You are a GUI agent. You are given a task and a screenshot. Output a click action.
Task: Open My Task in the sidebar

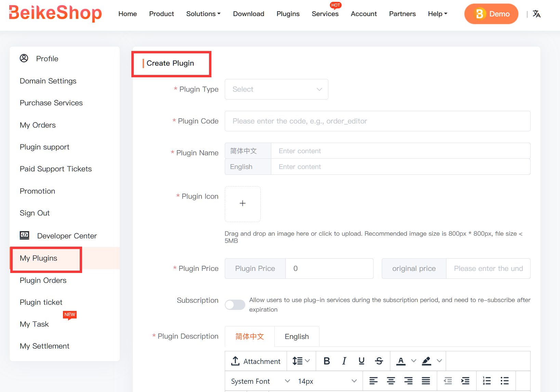tap(34, 324)
